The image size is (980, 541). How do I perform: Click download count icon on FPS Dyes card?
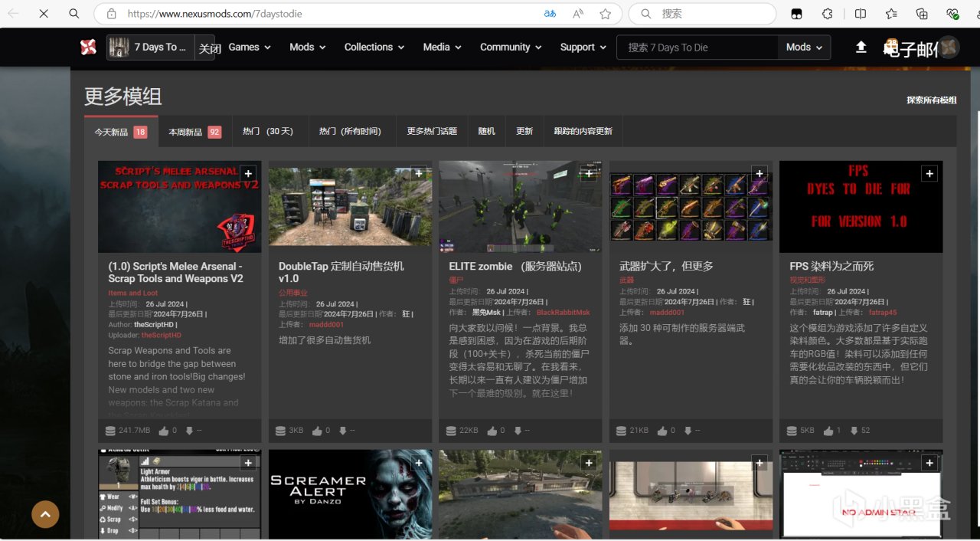853,431
